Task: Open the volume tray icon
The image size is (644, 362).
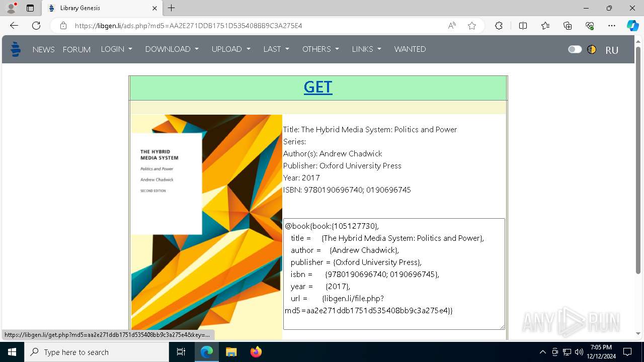Action: point(579,352)
